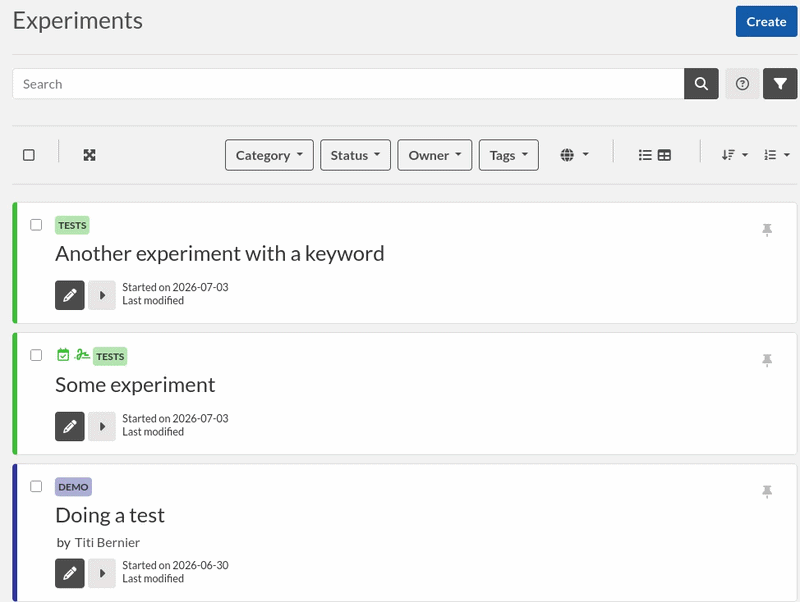The height and width of the screenshot is (602, 800).
Task: Click Started on 2026-06-30 text
Action: [x=175, y=565]
